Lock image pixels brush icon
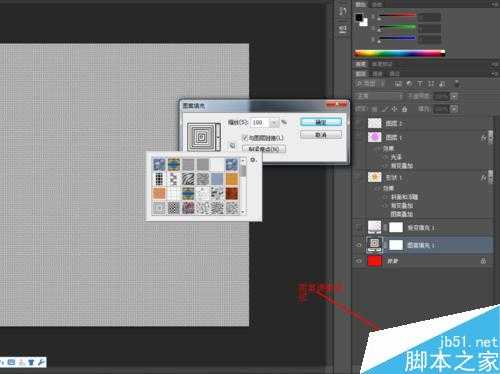The width and height of the screenshot is (500, 374). [x=385, y=109]
